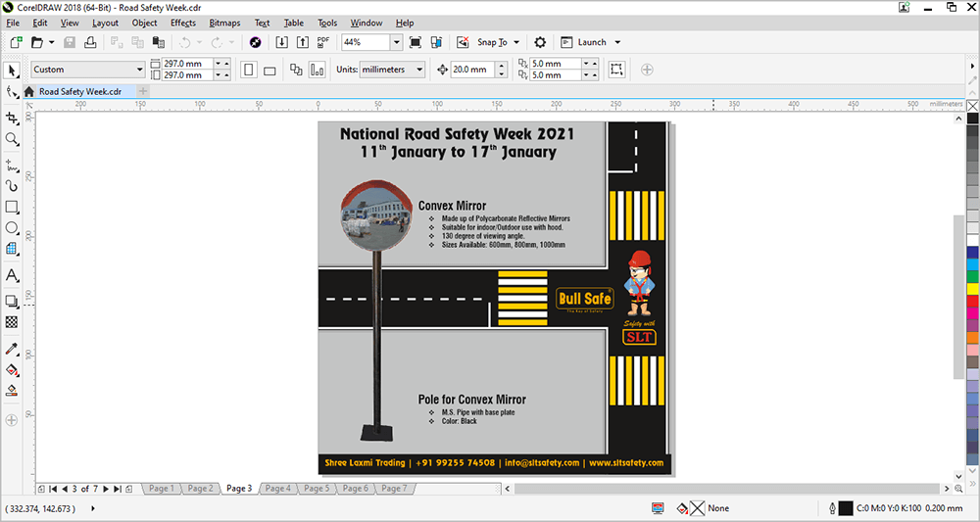The width and height of the screenshot is (980, 522).
Task: Select the Artistic Media tool
Action: 11,186
